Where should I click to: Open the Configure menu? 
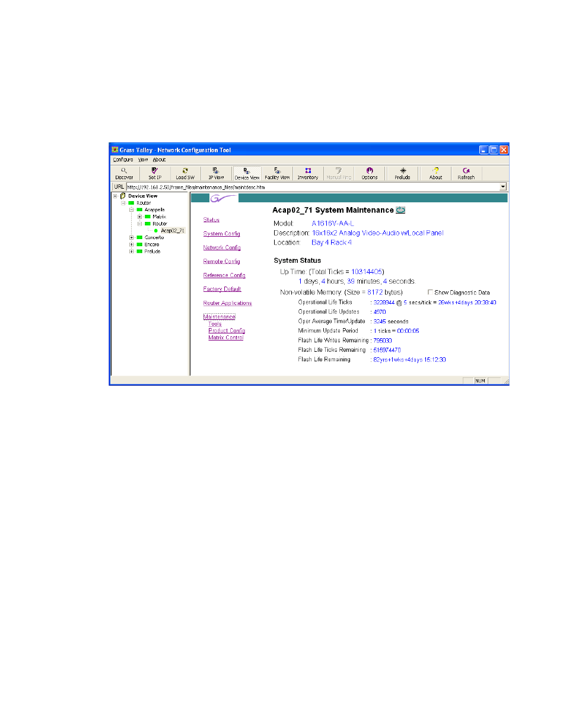(123, 160)
